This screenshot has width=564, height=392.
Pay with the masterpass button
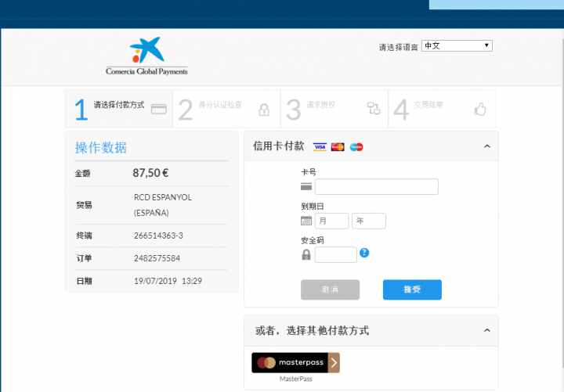[x=295, y=363]
